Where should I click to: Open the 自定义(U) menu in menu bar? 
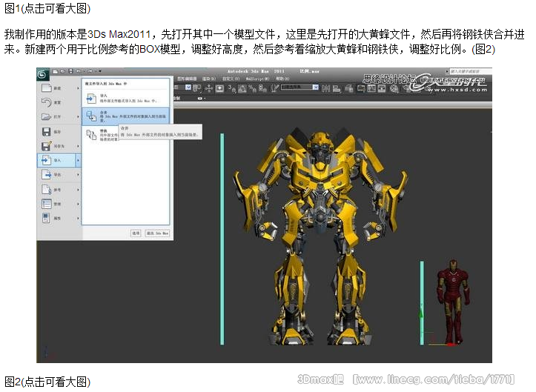pos(231,79)
